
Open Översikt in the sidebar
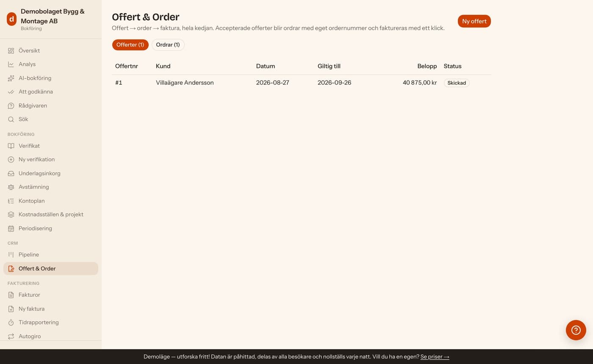point(51,51)
